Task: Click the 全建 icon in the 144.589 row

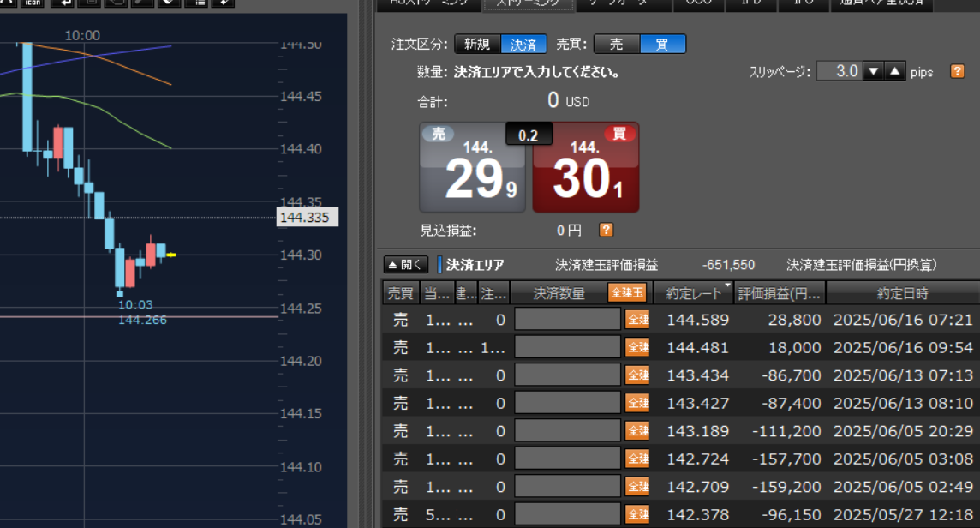Action: pos(637,320)
